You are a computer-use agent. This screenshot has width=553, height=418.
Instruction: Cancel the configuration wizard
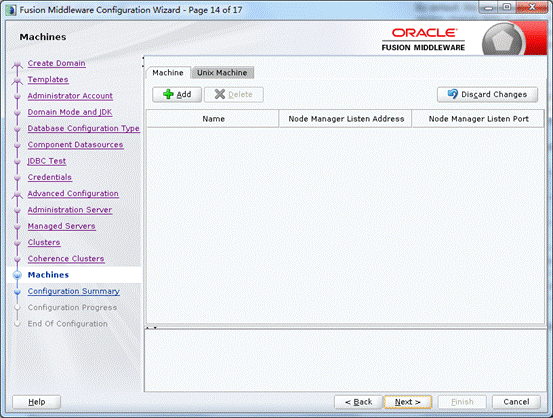[x=516, y=402]
